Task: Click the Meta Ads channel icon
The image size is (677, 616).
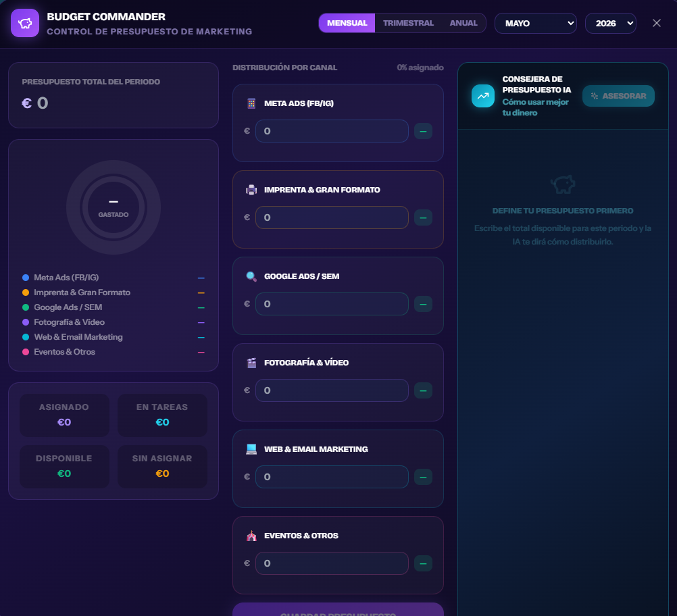Action: point(251,103)
